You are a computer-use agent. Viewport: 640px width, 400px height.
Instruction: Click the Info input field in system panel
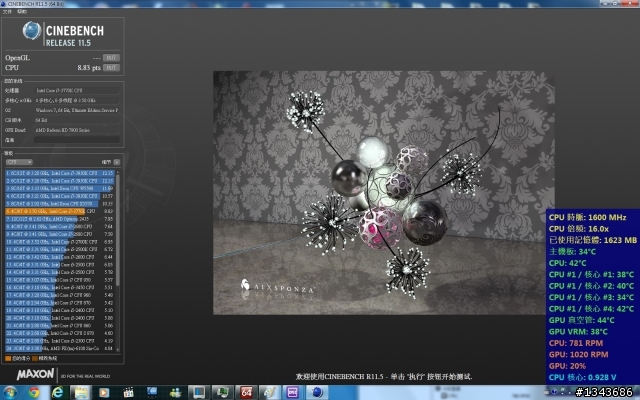(77, 140)
